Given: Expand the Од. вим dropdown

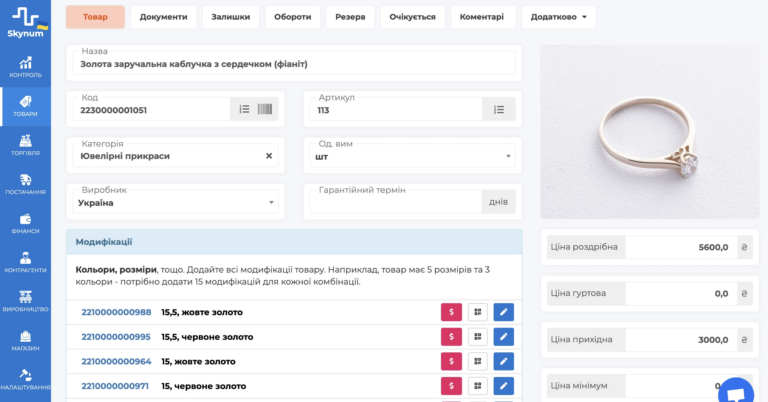Looking at the screenshot, I should click(509, 156).
